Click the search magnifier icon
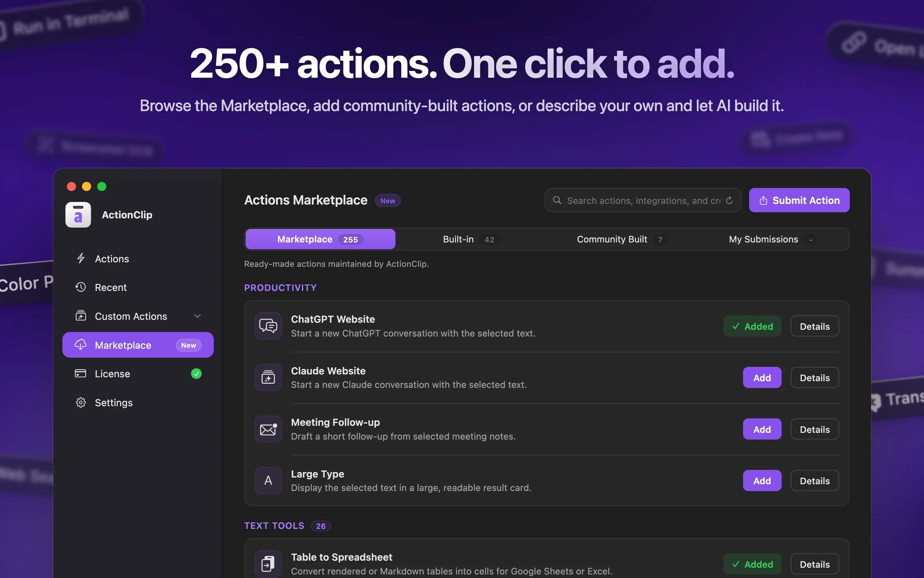Image resolution: width=924 pixels, height=578 pixels. pyautogui.click(x=557, y=200)
